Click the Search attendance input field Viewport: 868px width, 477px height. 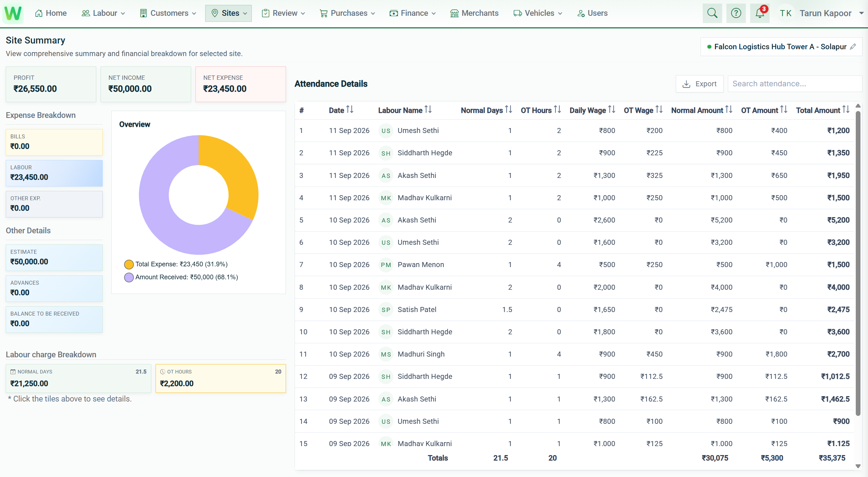click(x=795, y=84)
